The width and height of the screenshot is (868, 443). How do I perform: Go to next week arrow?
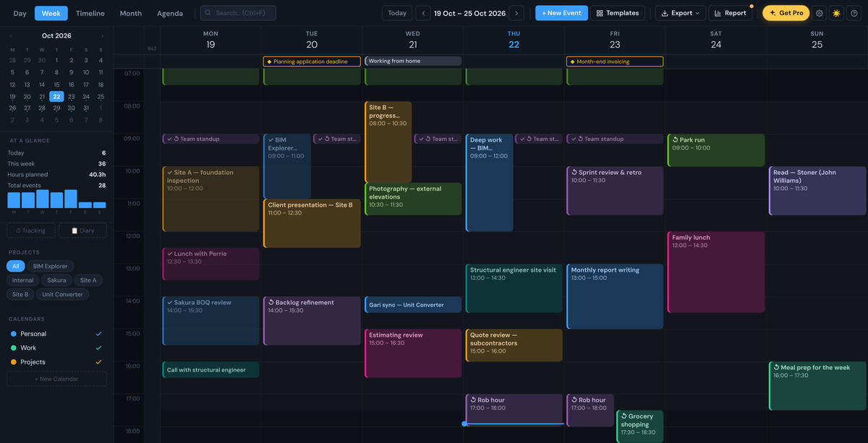point(516,13)
